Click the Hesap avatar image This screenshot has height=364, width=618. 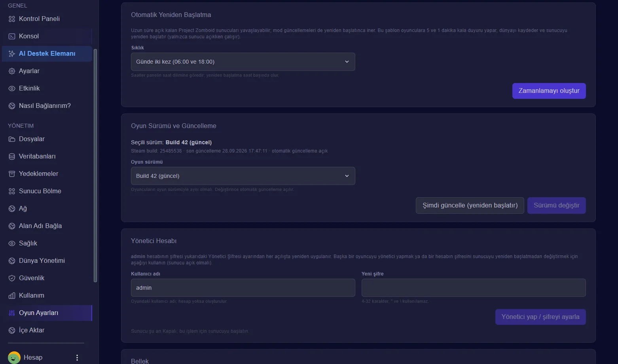pyautogui.click(x=14, y=358)
